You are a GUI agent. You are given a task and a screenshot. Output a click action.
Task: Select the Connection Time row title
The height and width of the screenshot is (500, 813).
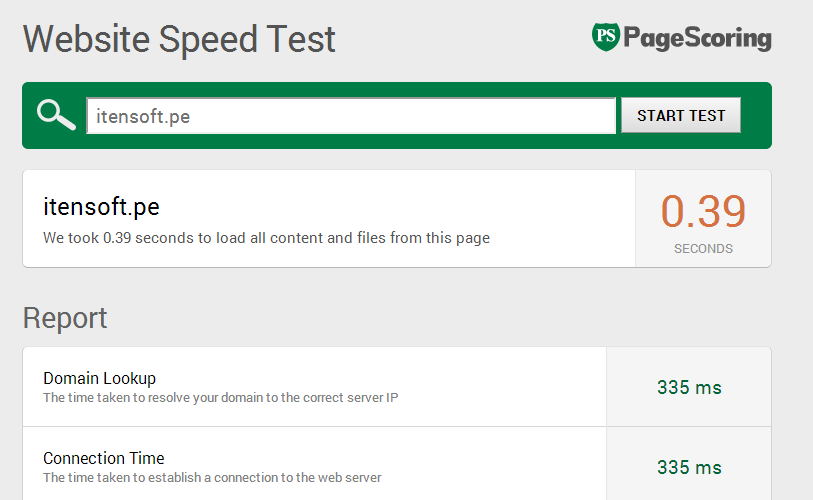[104, 459]
